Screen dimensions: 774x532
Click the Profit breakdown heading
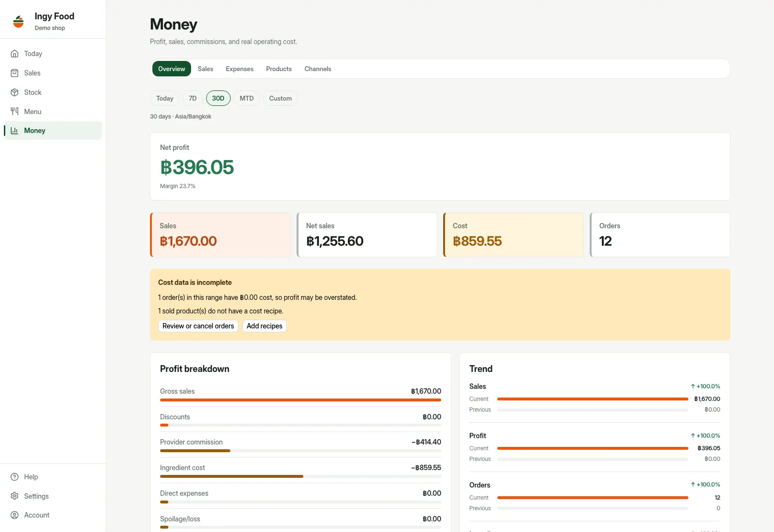194,369
